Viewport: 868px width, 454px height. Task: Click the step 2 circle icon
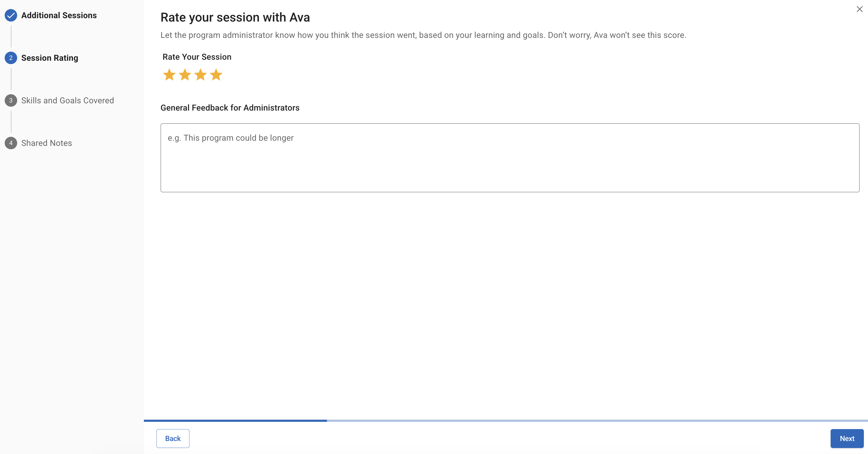11,58
